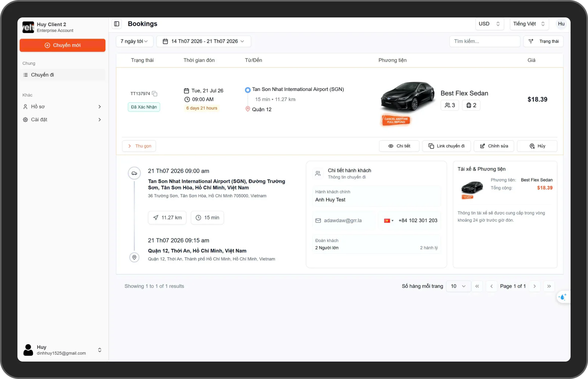Screen dimensions: 588x379
Task: Copy booking ID TT137974
Action: click(155, 94)
